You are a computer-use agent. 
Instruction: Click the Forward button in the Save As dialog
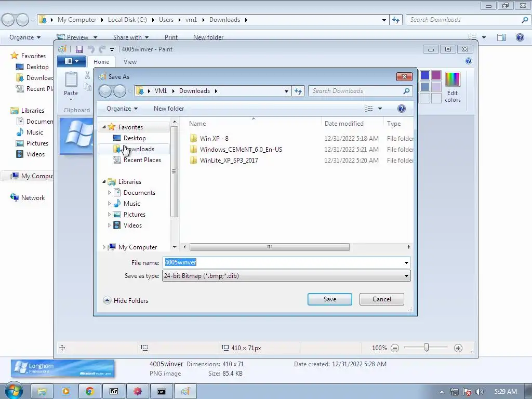point(119,91)
